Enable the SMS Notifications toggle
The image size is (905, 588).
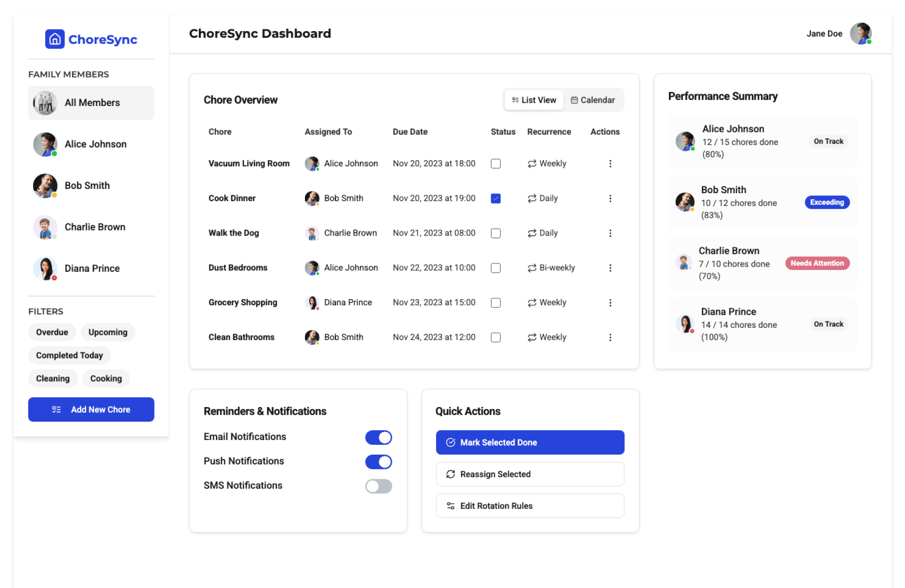point(378,486)
